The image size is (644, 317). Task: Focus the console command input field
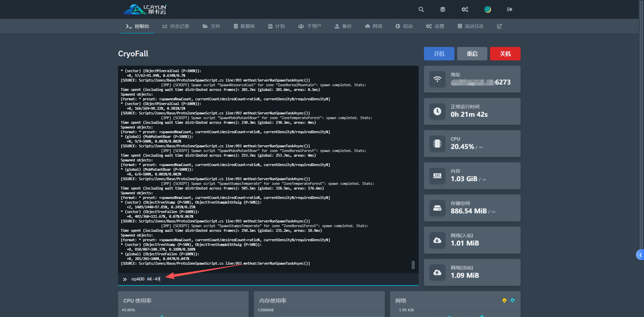pyautogui.click(x=268, y=279)
